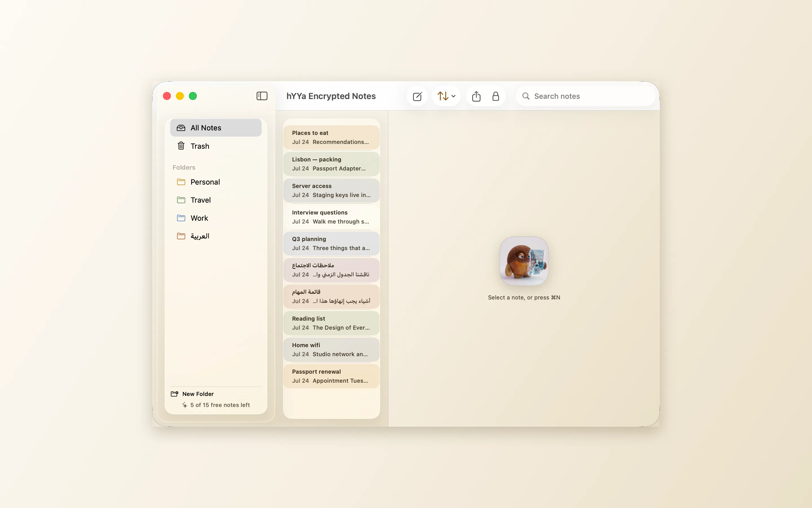
Task: Lock notes with the padlock icon
Action: coord(496,97)
